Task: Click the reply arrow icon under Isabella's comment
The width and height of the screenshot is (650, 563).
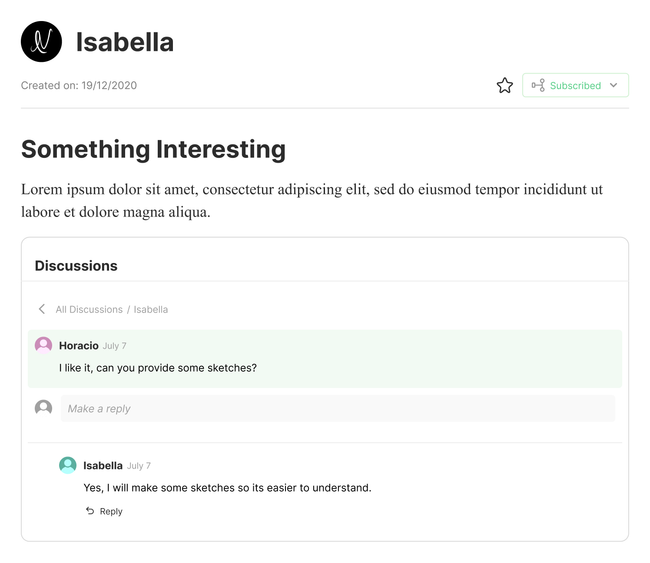Action: [x=90, y=511]
